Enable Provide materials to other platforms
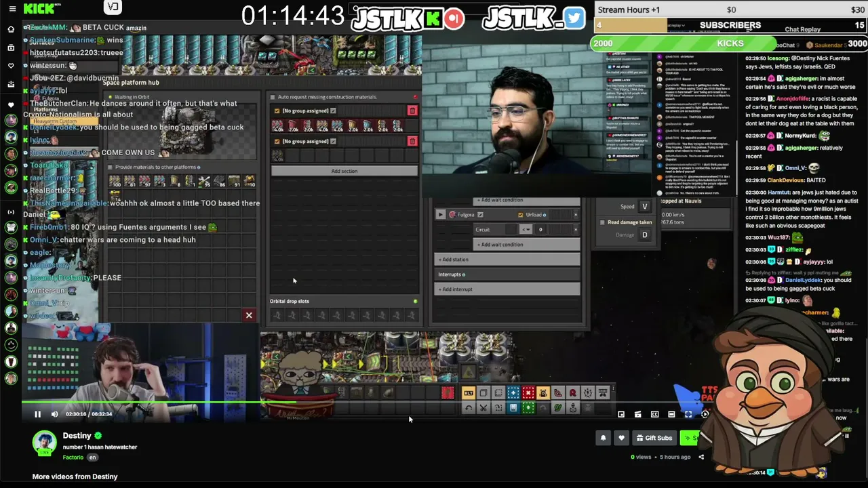This screenshot has width=868, height=488. 111,167
